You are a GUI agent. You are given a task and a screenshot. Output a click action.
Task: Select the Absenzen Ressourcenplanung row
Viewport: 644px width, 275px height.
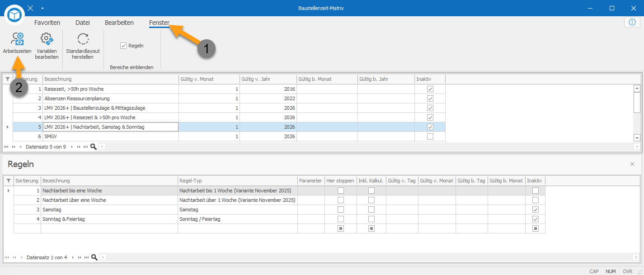click(229, 98)
